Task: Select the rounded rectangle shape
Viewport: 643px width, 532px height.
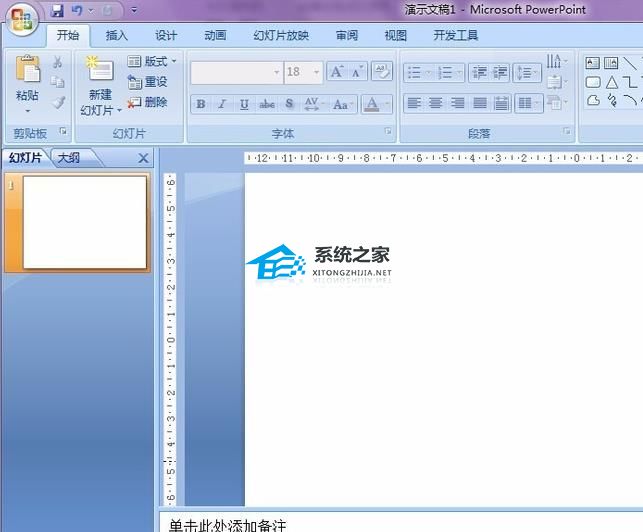Action: tap(593, 82)
